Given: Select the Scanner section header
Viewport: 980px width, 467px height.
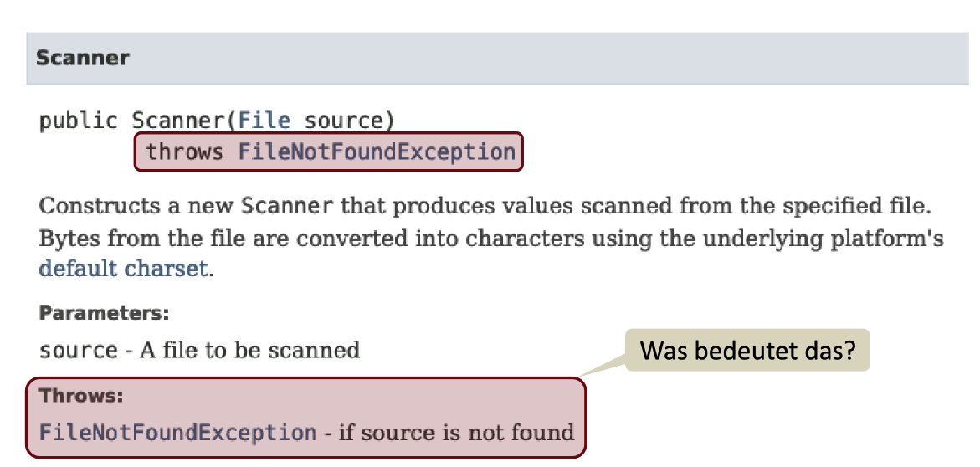Looking at the screenshot, I should [83, 59].
